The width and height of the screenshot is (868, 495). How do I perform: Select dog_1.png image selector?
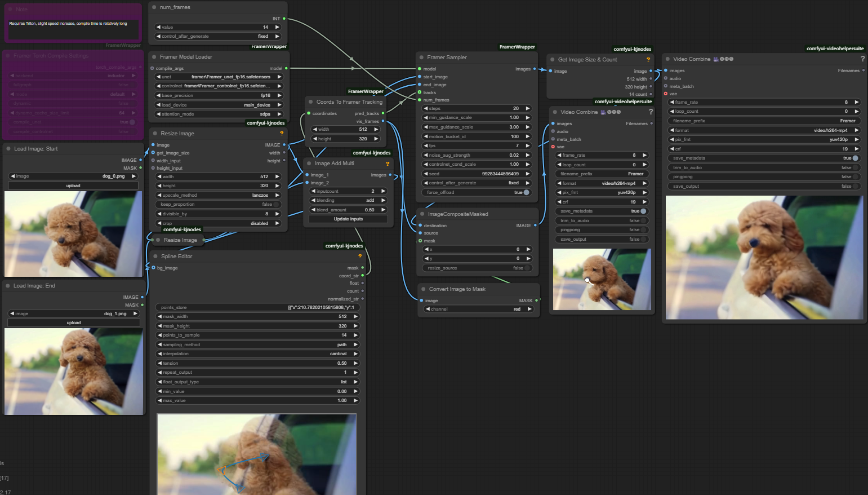[74, 313]
